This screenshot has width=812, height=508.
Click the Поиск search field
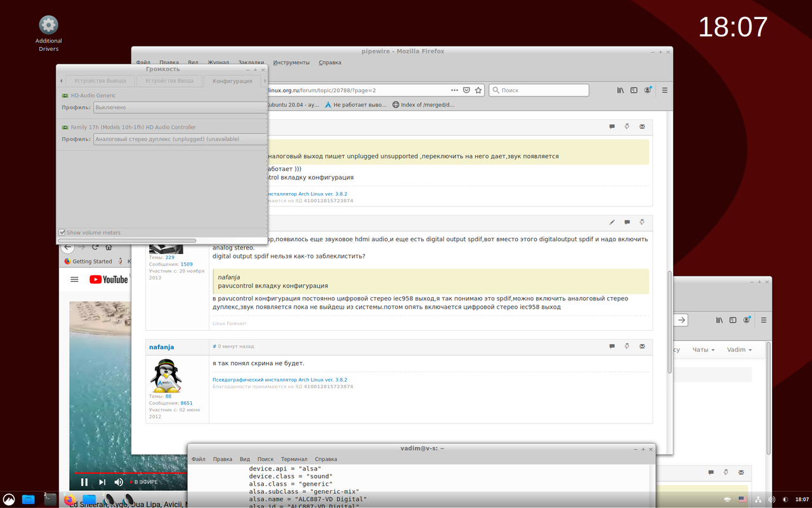pos(539,90)
